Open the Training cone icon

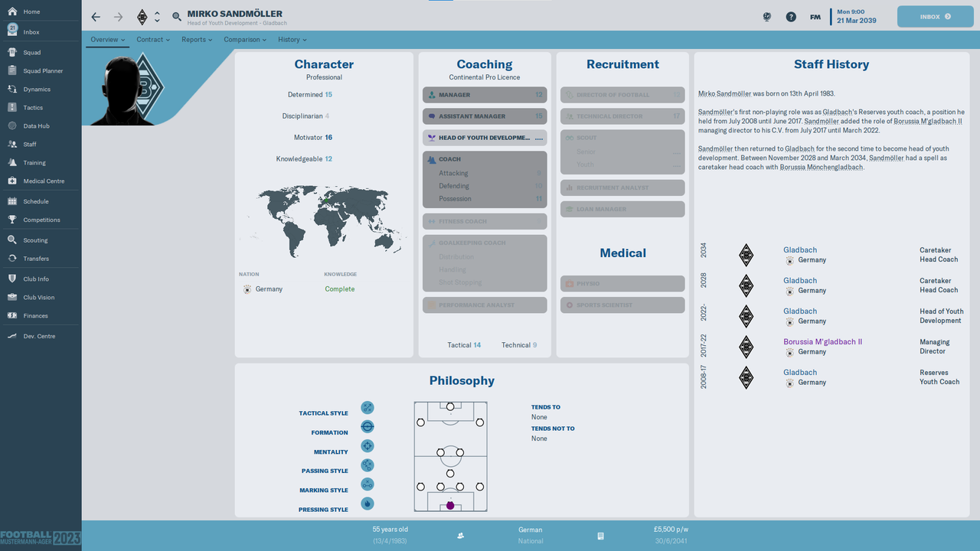click(x=12, y=163)
